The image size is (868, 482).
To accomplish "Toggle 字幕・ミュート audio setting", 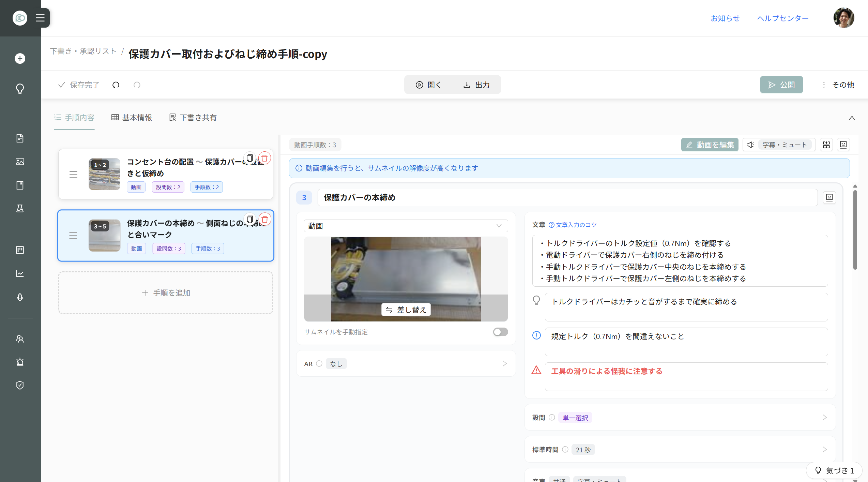I will (x=779, y=145).
